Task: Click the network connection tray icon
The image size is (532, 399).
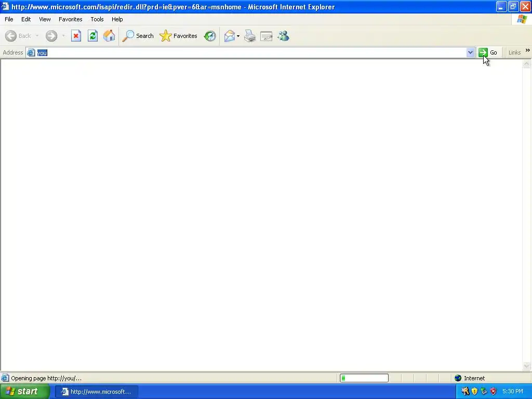Action: 484,392
